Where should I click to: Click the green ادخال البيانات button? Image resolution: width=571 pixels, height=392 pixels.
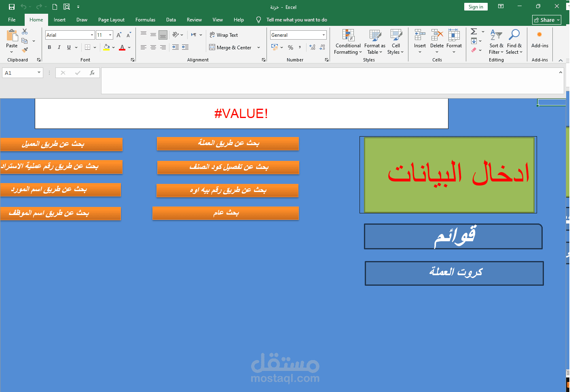(449, 175)
